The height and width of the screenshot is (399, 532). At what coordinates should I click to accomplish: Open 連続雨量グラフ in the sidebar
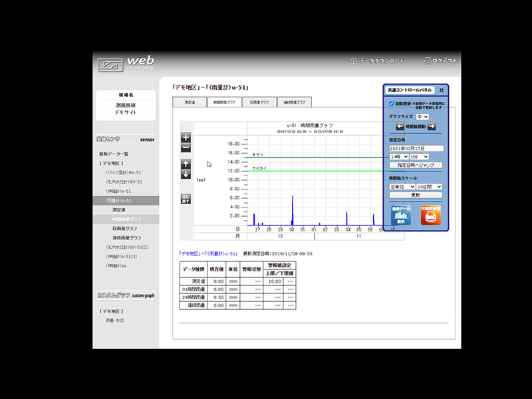[126, 238]
